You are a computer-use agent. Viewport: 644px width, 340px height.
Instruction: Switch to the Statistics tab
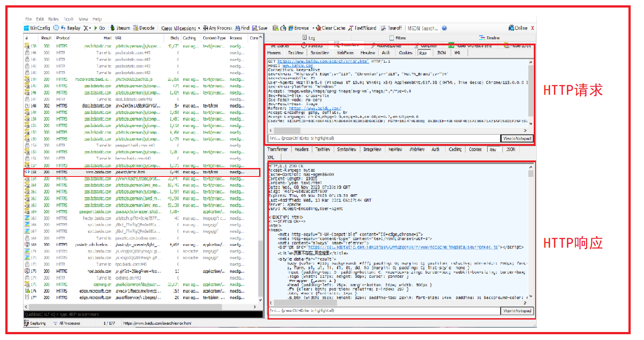click(312, 45)
